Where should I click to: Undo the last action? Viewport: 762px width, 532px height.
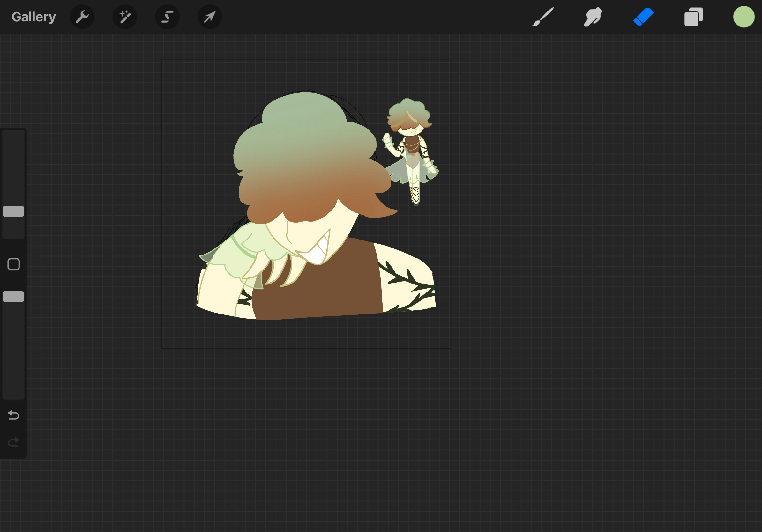pos(14,415)
